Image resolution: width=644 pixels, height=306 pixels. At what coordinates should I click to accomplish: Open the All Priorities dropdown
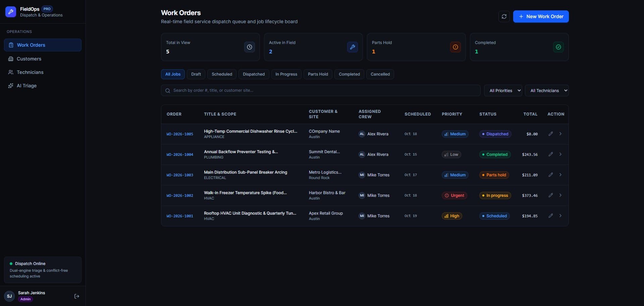[503, 91]
